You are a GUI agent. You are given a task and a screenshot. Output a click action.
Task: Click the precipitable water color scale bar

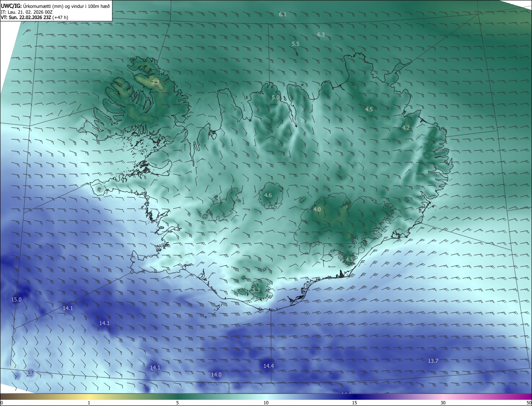pyautogui.click(x=266, y=396)
